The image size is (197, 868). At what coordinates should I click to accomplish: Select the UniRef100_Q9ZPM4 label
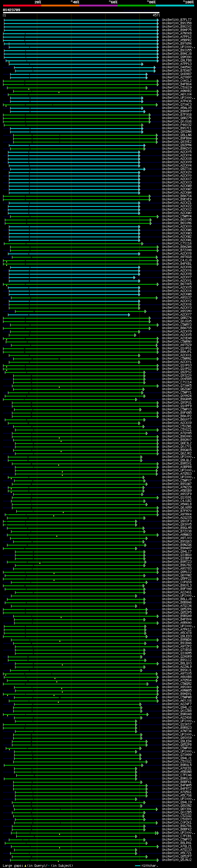click(x=176, y=145)
